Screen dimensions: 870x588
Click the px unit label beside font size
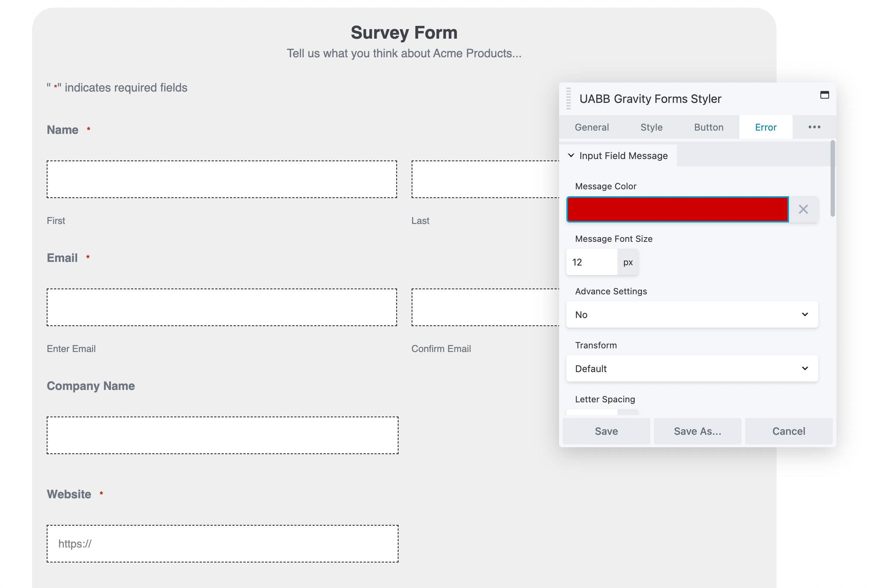click(x=627, y=262)
